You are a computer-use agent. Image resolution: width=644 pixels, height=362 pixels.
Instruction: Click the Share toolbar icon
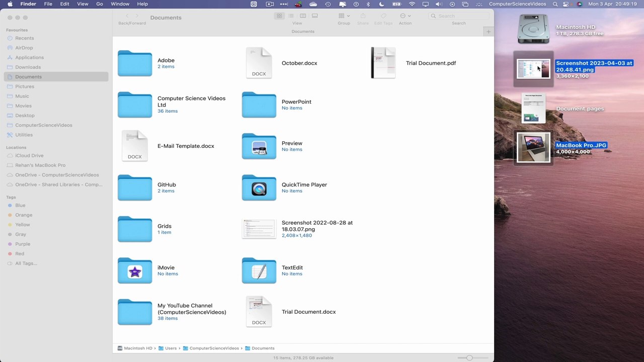(363, 16)
